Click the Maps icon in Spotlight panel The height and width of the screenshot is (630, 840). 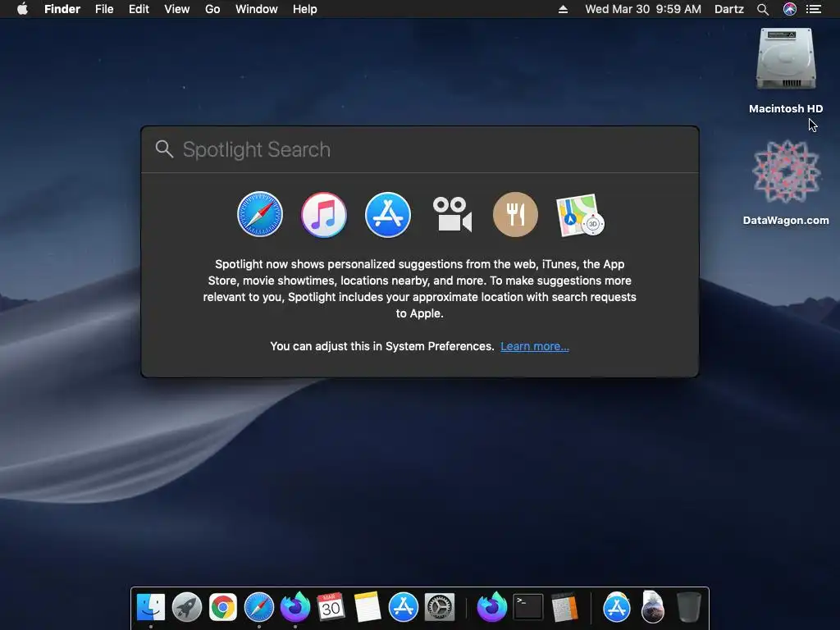[x=580, y=215]
